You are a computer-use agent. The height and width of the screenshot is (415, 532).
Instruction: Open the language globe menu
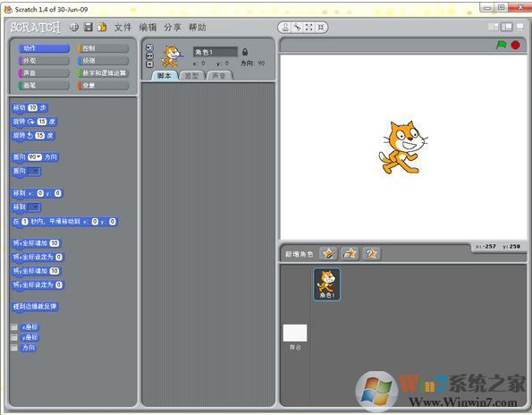click(74, 27)
